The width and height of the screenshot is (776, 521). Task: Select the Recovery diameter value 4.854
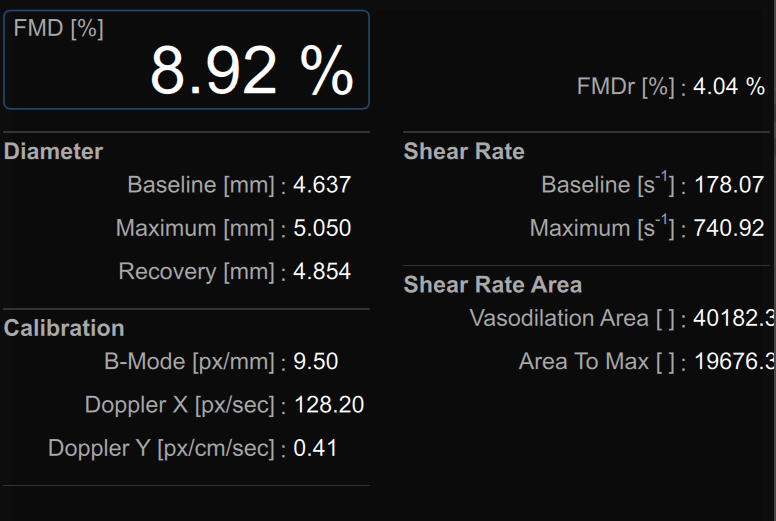tap(322, 272)
